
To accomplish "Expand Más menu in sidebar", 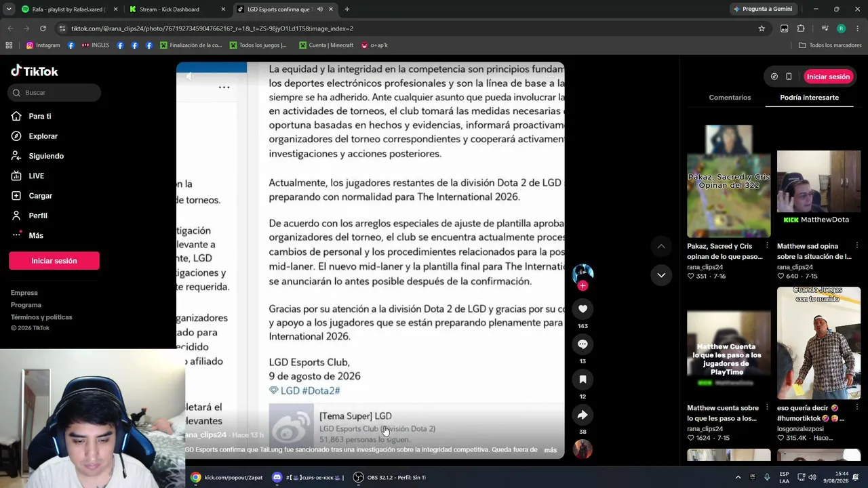I will click(27, 235).
